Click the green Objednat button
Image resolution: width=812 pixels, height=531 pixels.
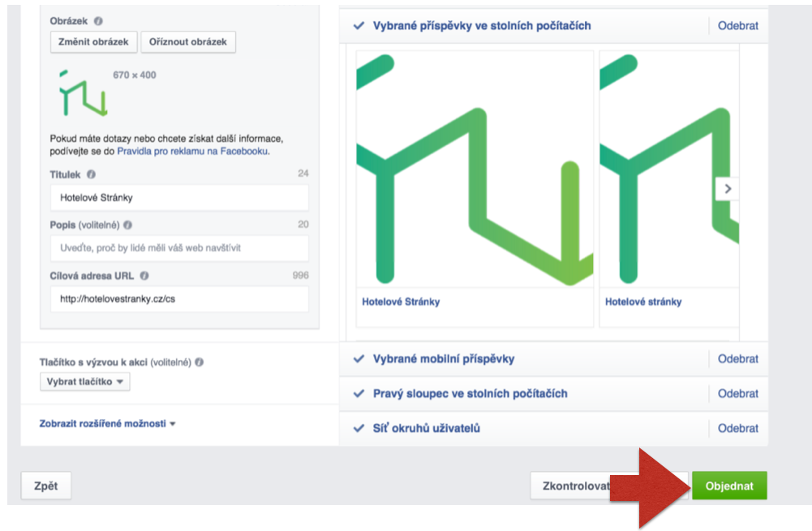pyautogui.click(x=729, y=486)
